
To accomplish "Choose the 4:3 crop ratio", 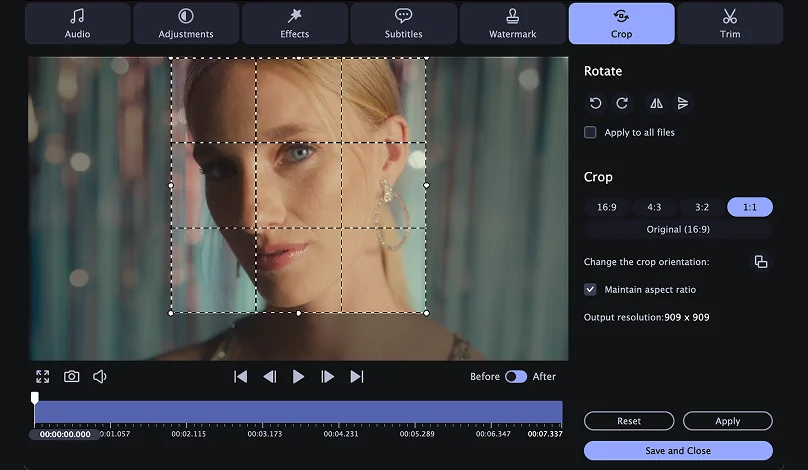I will click(x=654, y=207).
